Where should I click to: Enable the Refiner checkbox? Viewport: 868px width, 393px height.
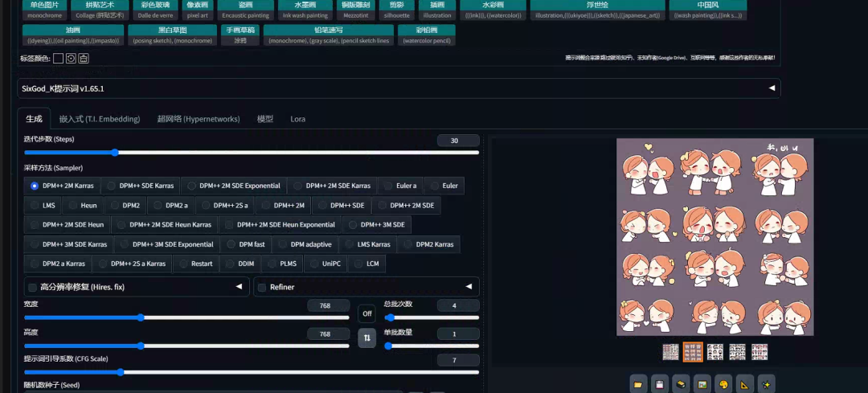tap(262, 287)
